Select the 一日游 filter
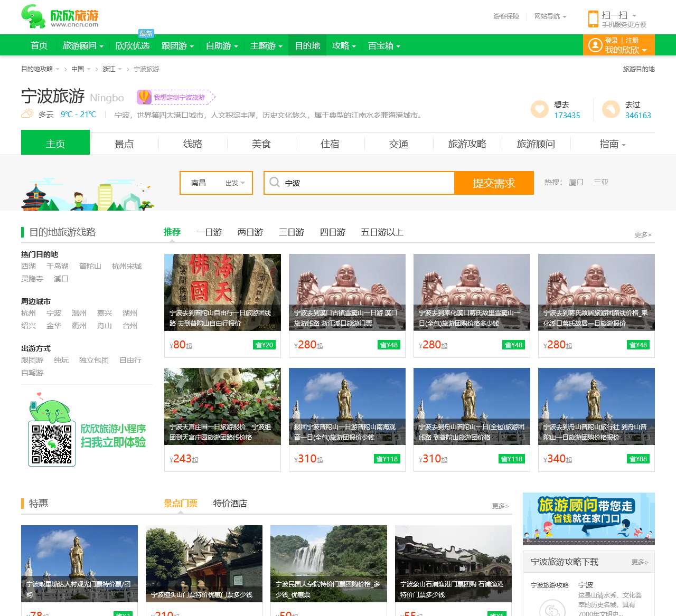This screenshot has width=676, height=616. tap(208, 232)
